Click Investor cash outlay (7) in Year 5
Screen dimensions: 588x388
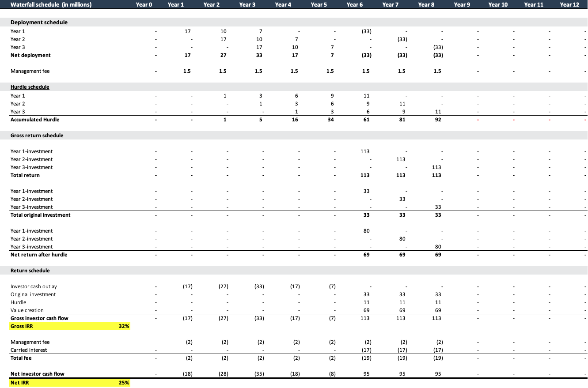332,286
